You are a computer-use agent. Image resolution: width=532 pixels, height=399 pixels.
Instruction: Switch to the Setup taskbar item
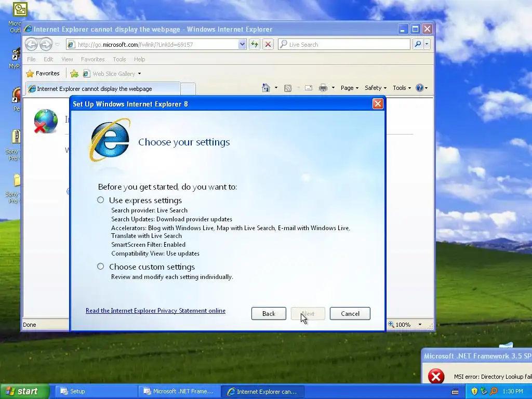[x=95, y=391]
